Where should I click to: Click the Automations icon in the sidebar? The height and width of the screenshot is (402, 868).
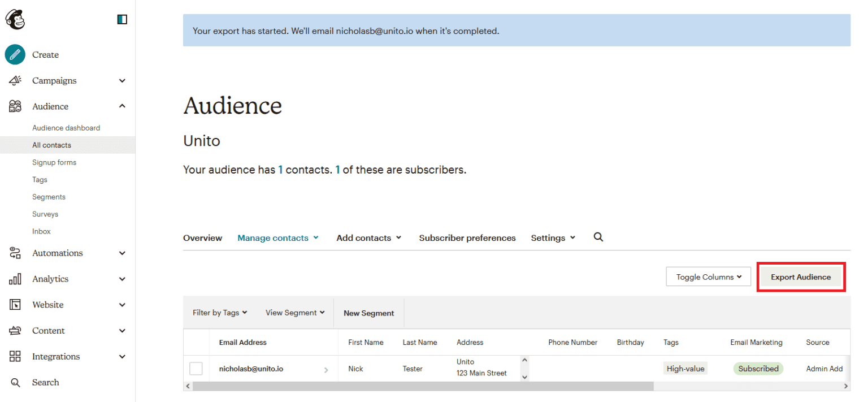[x=15, y=253]
